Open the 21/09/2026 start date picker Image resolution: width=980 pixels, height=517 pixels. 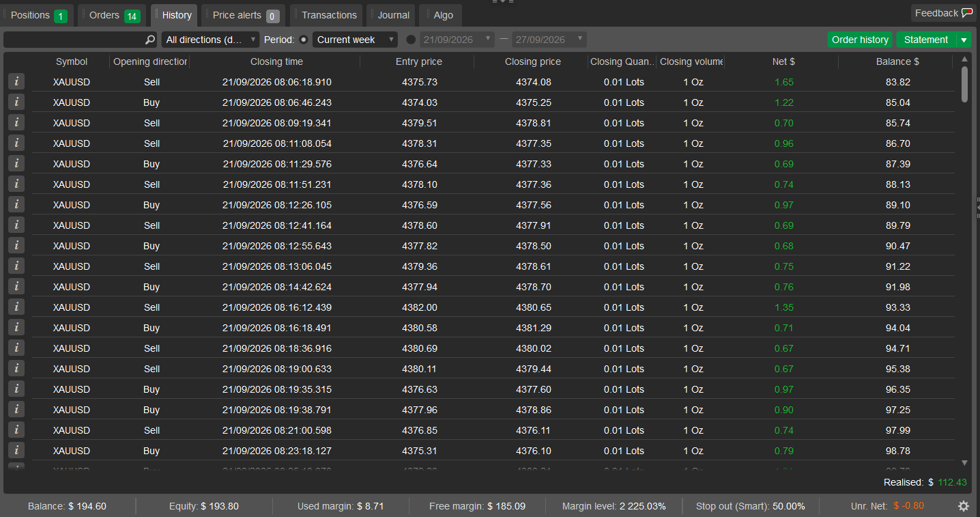(x=457, y=40)
